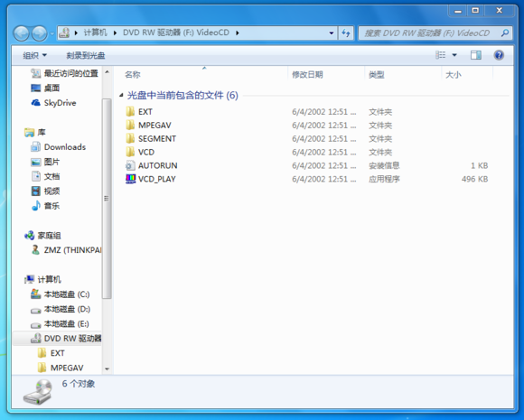Click 应用程序 type of VCD_PLAY
Image resolution: width=524 pixels, height=420 pixels.
tap(384, 179)
